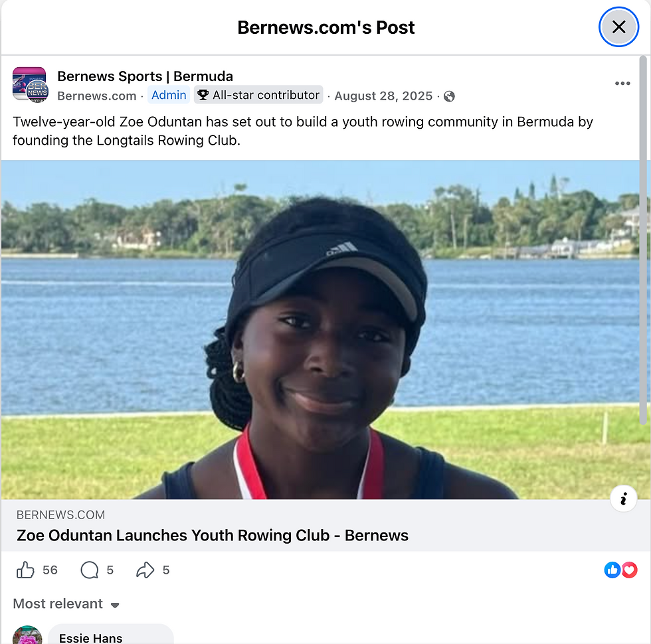
Task: Click the public globe audience icon
Action: point(449,96)
